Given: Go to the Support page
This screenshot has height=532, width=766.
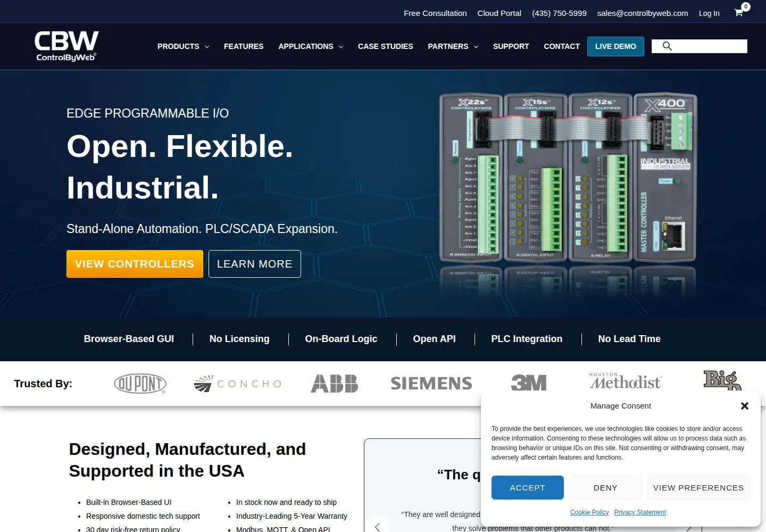Looking at the screenshot, I should tap(511, 46).
